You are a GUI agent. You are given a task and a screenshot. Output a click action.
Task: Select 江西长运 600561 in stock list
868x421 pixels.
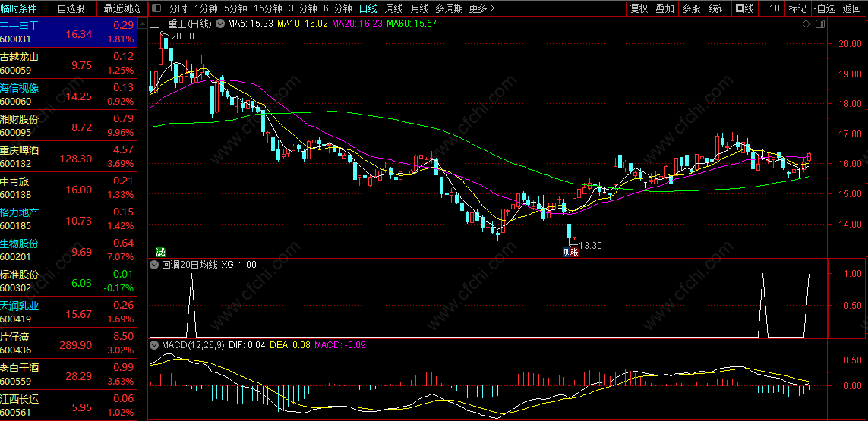pos(68,405)
